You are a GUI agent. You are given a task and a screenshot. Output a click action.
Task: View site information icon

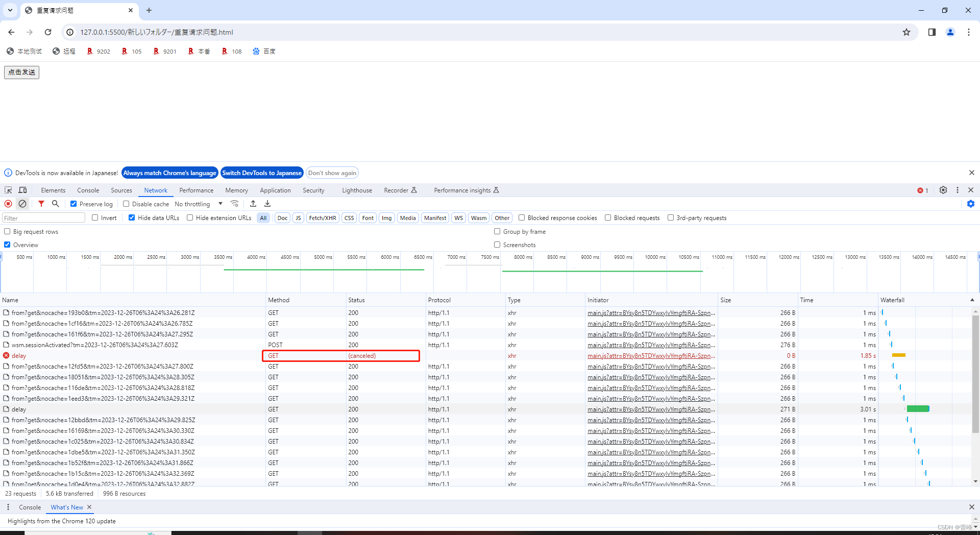[x=70, y=32]
